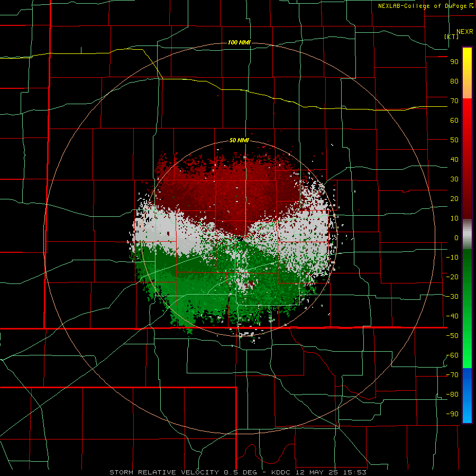This screenshot has height=476, width=476.
Task: Click the -10 value on velocity scale
Action: (452, 258)
